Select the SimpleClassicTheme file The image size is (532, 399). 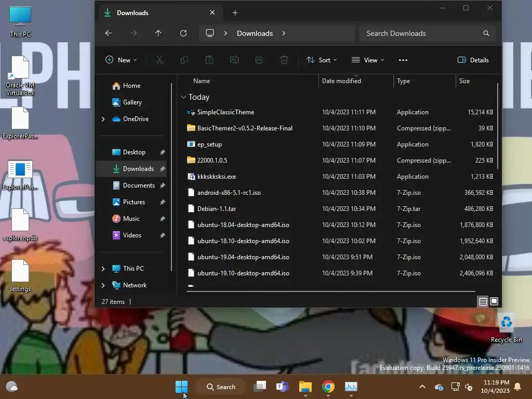[340, 112]
